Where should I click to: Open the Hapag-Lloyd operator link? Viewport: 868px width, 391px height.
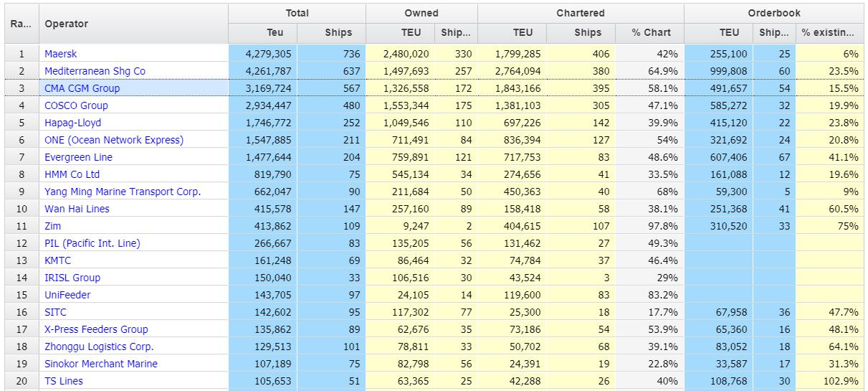[x=72, y=123]
